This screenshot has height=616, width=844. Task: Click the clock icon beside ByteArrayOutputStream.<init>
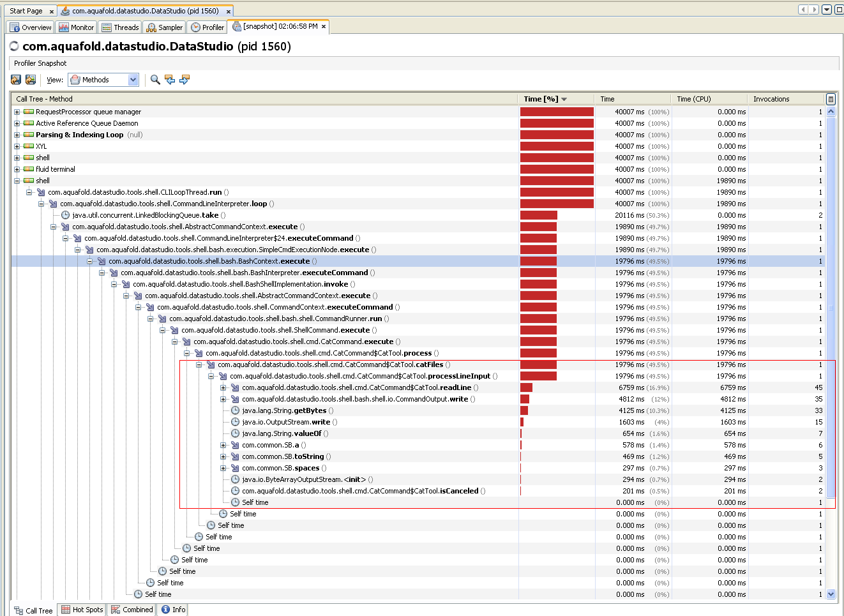[235, 479]
